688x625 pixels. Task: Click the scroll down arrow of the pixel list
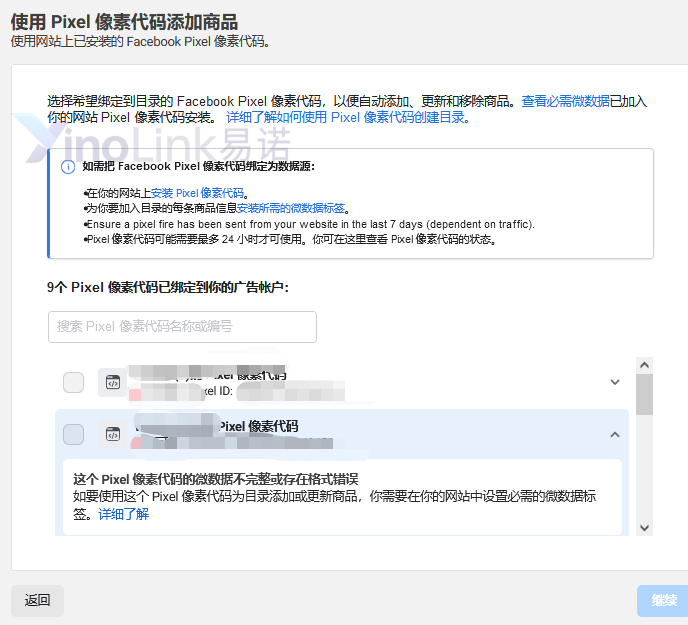(644, 528)
